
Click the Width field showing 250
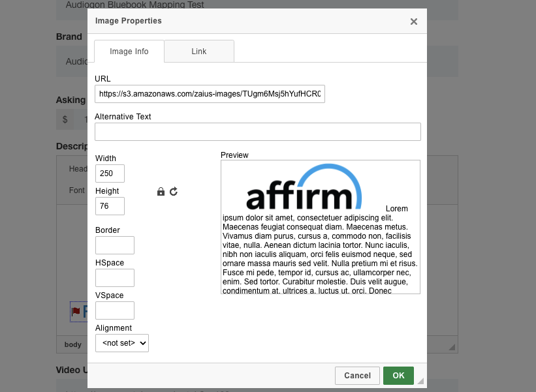pos(110,173)
